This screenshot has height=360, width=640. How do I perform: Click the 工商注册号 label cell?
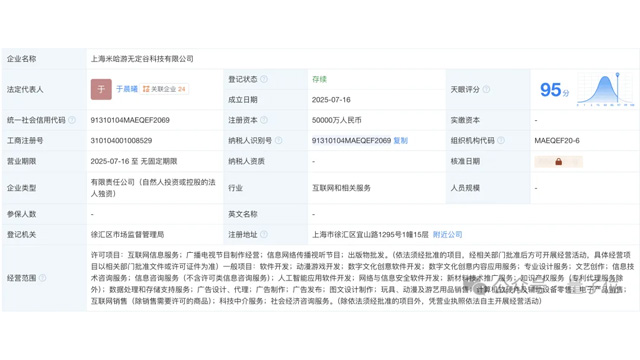tap(44, 140)
